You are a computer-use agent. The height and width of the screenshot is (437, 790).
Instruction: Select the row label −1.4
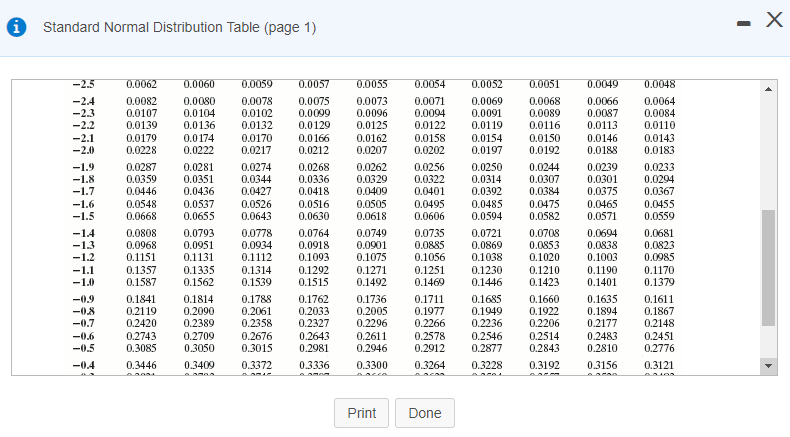84,233
